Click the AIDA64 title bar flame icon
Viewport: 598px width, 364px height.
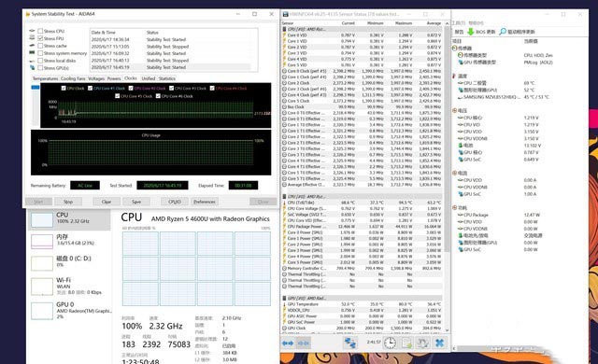[27, 14]
